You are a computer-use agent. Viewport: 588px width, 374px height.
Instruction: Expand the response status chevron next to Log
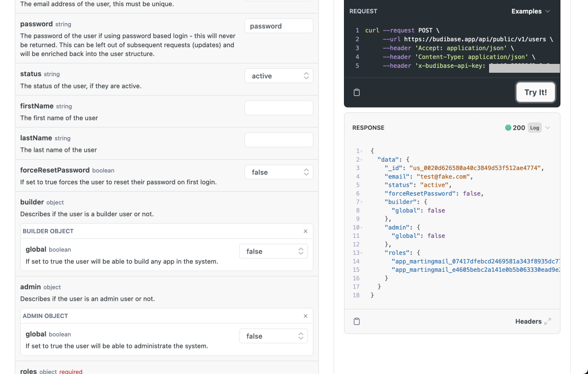(548, 128)
